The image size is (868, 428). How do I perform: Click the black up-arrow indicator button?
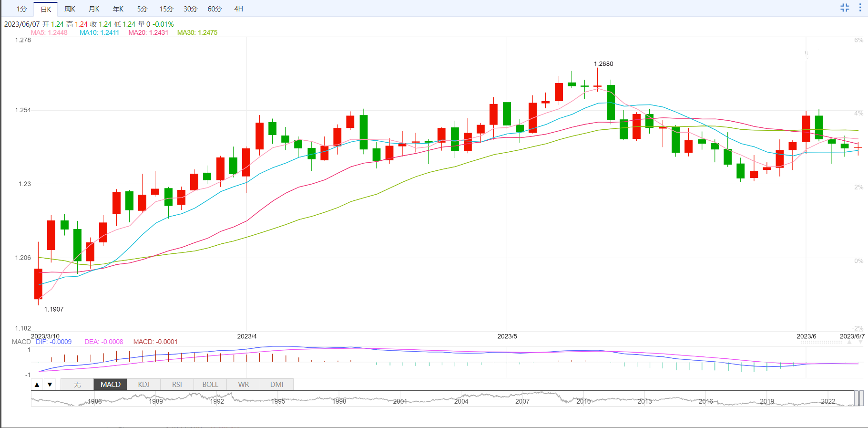(37, 385)
